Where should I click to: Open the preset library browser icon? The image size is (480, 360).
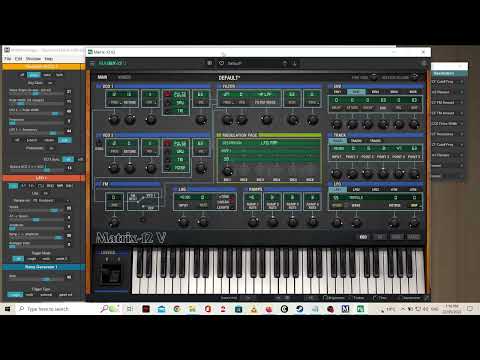[x=210, y=63]
